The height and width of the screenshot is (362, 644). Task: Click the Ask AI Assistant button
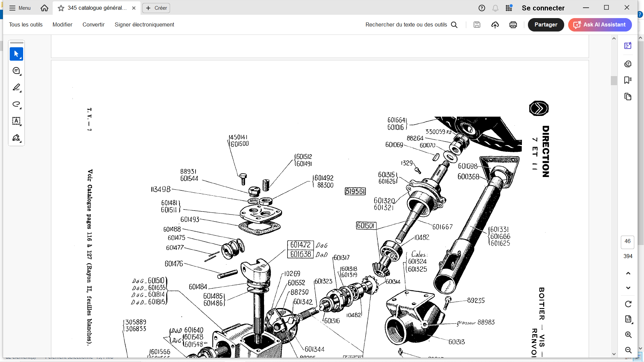tap(600, 25)
